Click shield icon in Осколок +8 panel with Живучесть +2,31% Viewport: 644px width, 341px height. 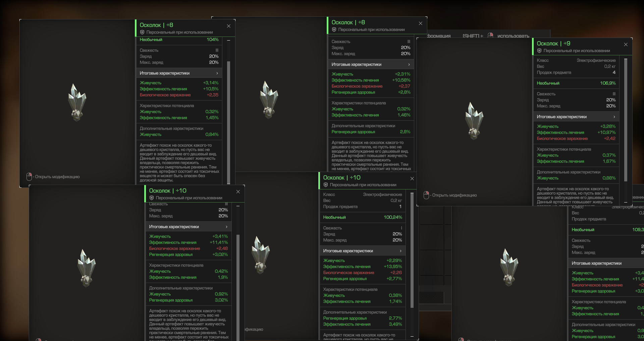pyautogui.click(x=334, y=30)
